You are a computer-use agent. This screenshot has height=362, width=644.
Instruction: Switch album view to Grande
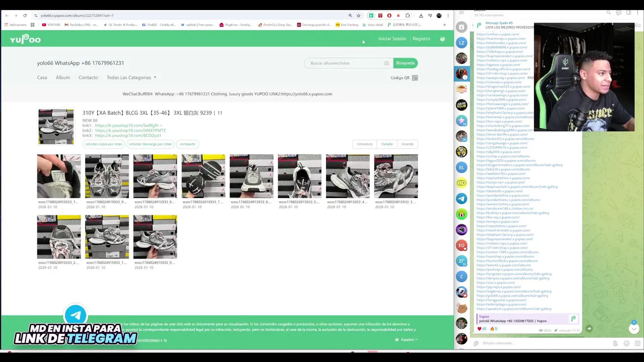(x=408, y=144)
